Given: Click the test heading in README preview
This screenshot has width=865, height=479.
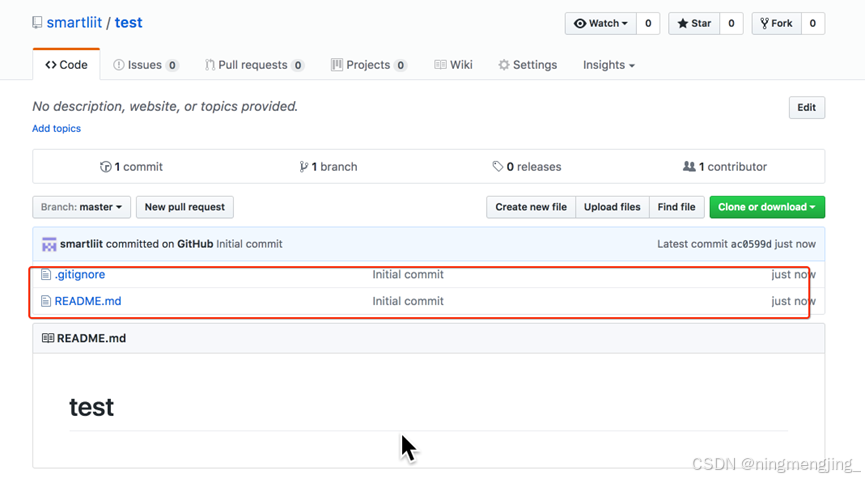Looking at the screenshot, I should pos(92,407).
